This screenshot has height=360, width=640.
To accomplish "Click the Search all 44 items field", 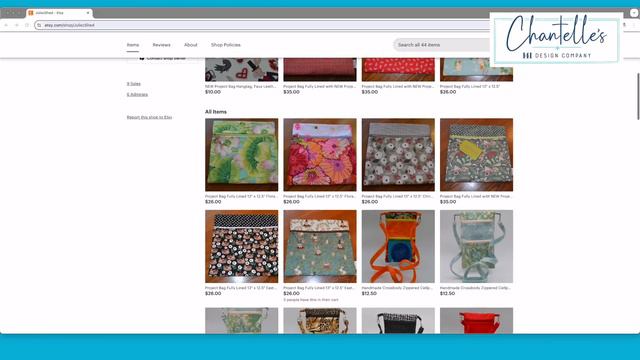I will 443,45.
